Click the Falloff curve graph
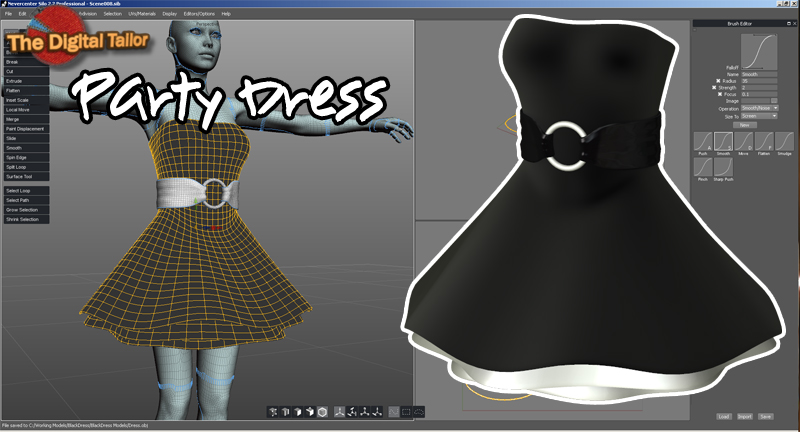800x432 pixels. [x=759, y=52]
